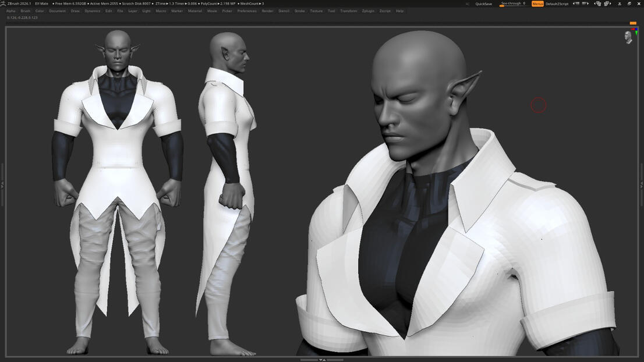This screenshot has height=362, width=644.
Task: Click the QuickSave button
Action: pos(483,3)
